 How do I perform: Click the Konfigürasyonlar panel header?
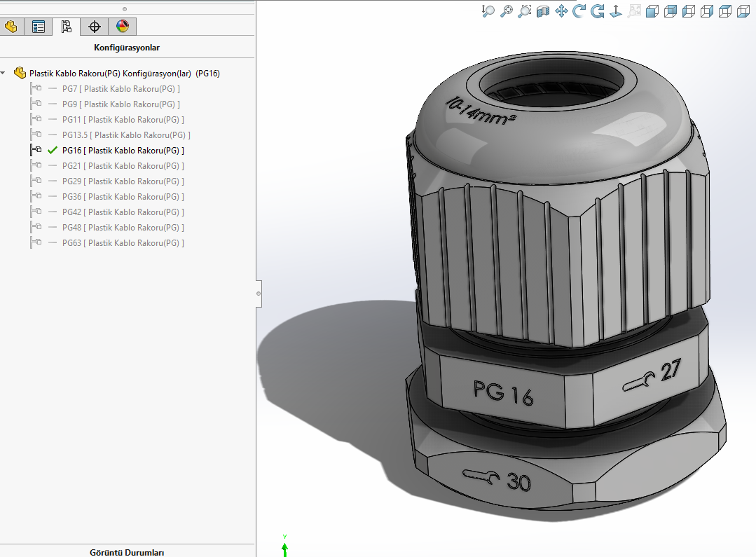coord(127,48)
